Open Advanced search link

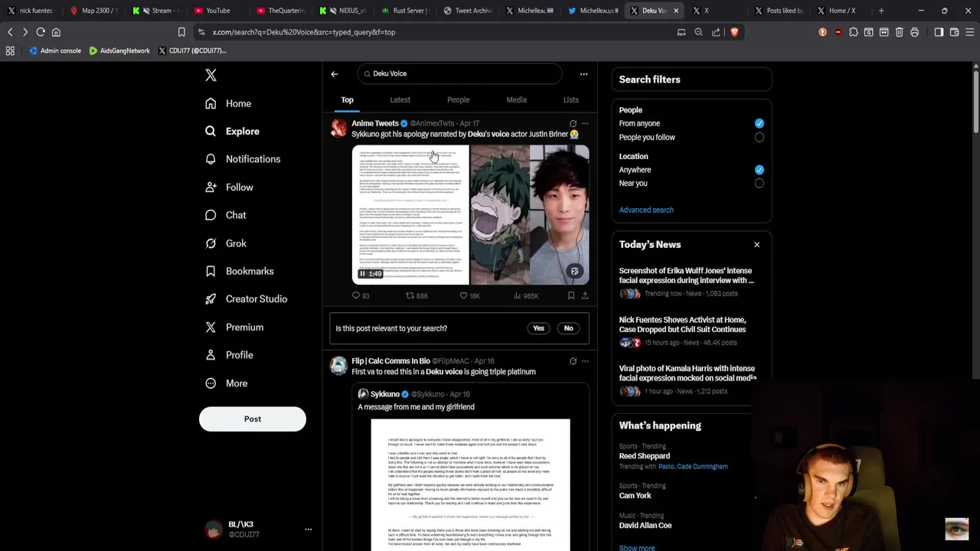coord(646,210)
